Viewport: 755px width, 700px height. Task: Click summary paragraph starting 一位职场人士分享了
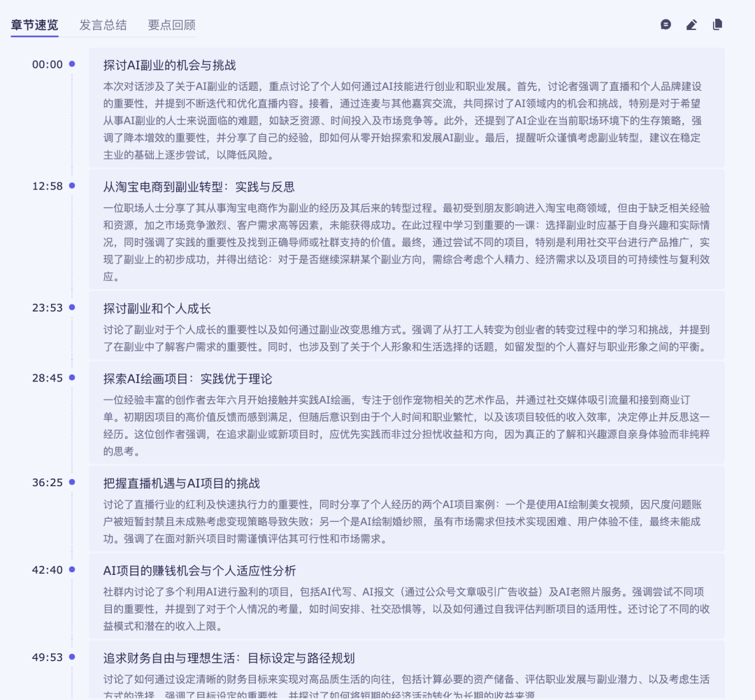406,242
